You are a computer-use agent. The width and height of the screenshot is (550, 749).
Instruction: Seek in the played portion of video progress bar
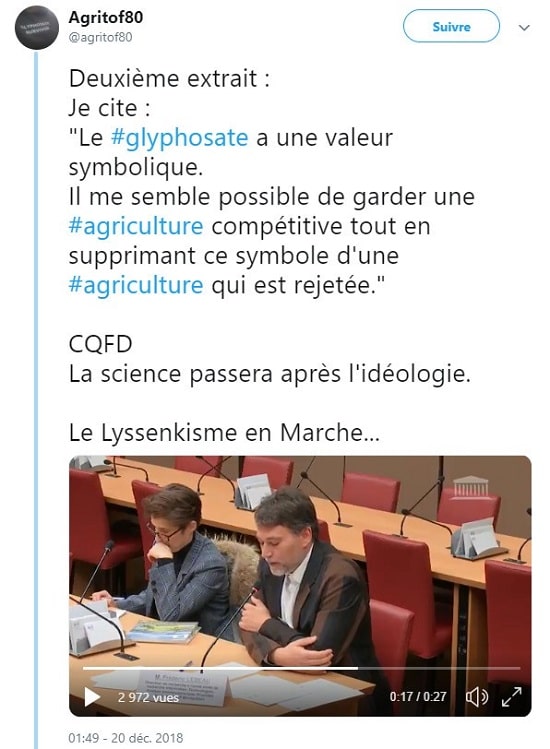click(x=220, y=668)
